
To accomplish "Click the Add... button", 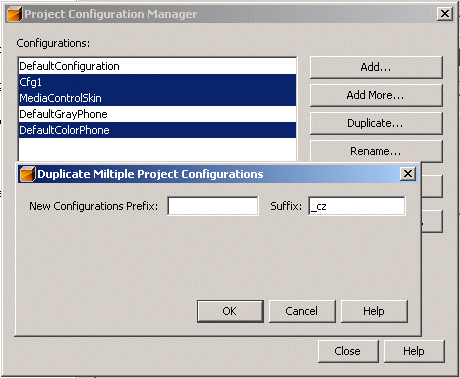I will click(376, 67).
